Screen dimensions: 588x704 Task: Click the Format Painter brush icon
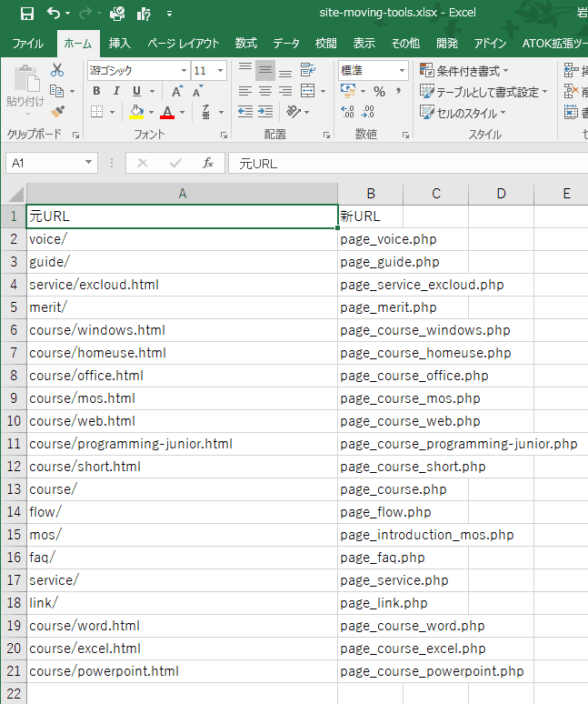click(57, 111)
